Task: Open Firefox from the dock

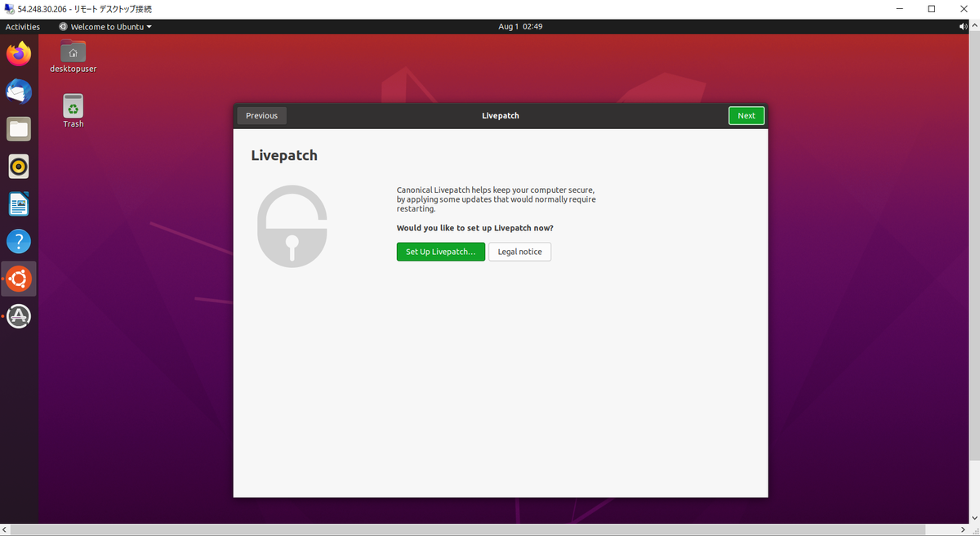Action: (19, 54)
